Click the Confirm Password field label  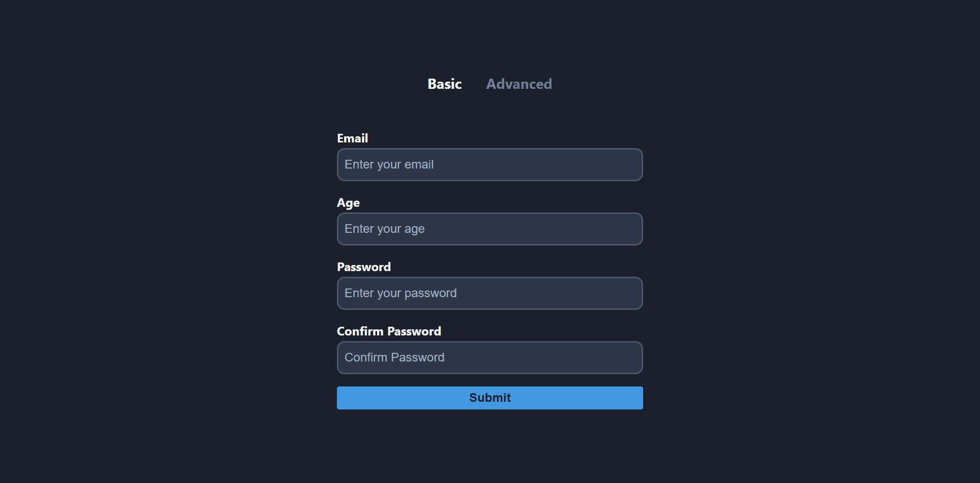[x=389, y=331]
